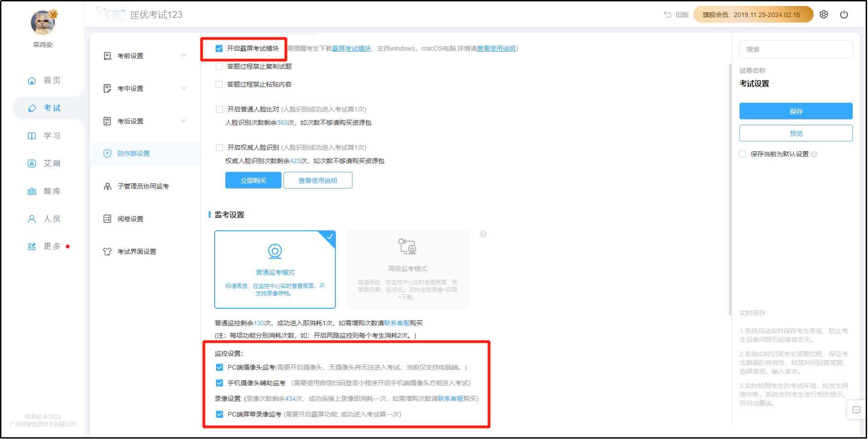Enable 答题过程禁止复制试题
This screenshot has width=868, height=440.
click(x=219, y=66)
